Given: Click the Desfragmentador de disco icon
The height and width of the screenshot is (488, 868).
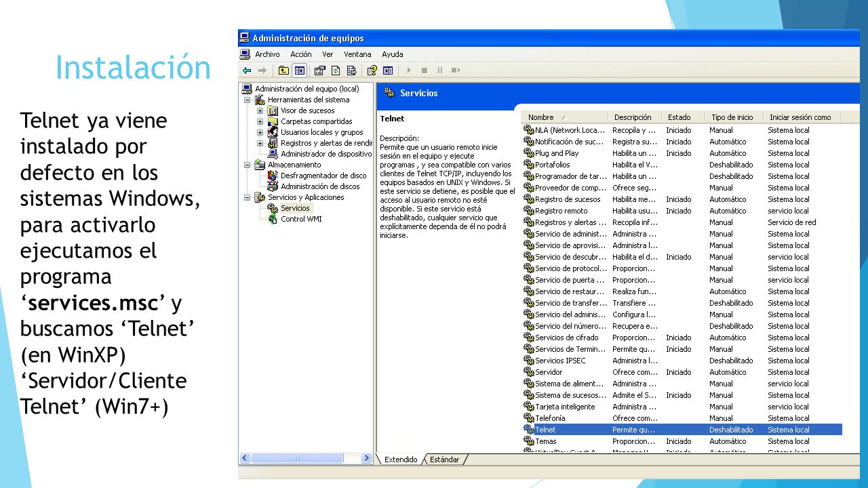Looking at the screenshot, I should pyautogui.click(x=273, y=176).
